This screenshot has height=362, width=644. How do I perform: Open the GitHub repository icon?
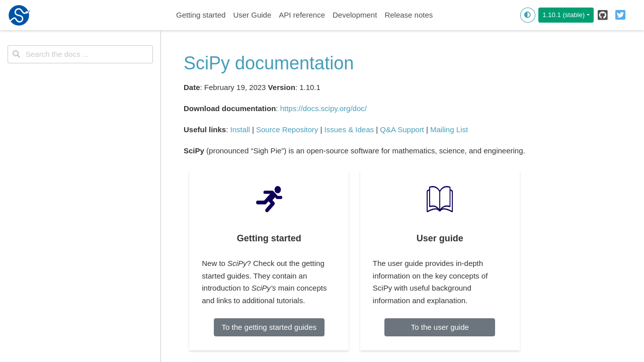(603, 15)
